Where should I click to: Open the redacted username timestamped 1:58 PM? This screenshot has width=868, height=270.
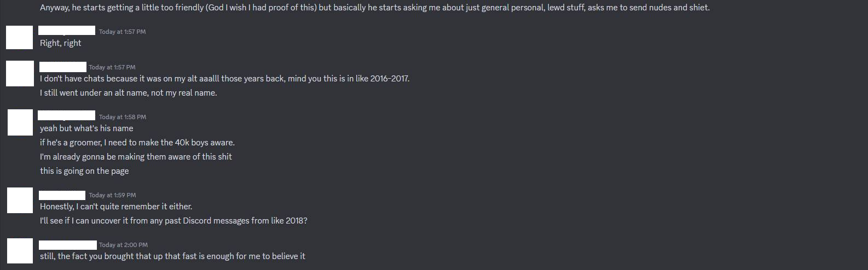pyautogui.click(x=66, y=115)
